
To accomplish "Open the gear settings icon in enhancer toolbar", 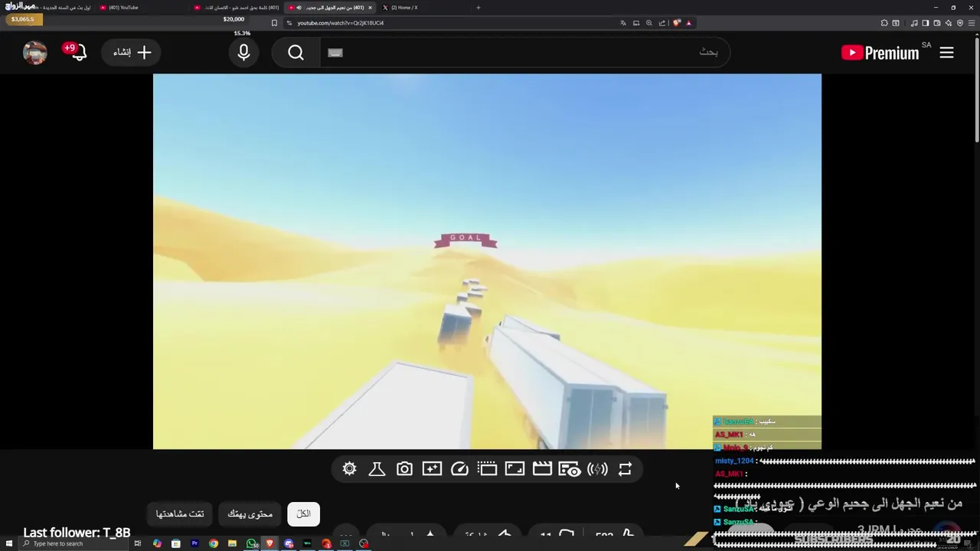I will [349, 469].
